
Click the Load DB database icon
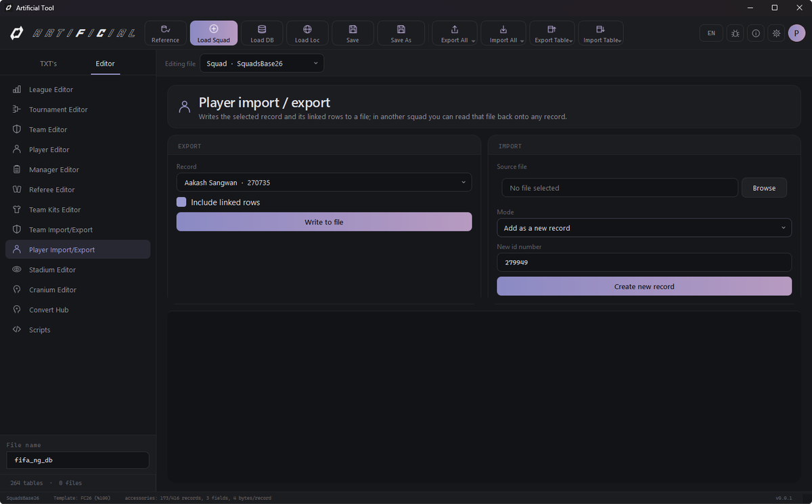click(x=262, y=29)
